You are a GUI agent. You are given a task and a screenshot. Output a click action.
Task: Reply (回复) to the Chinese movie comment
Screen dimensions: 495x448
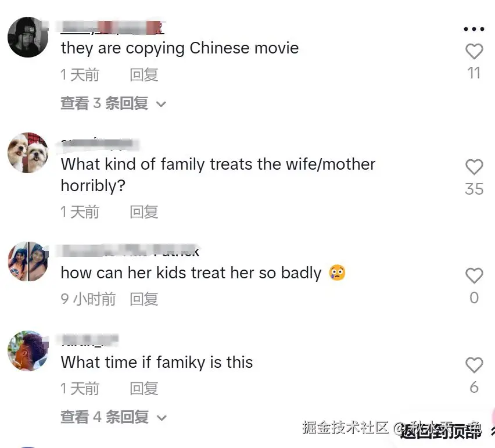[x=144, y=75]
